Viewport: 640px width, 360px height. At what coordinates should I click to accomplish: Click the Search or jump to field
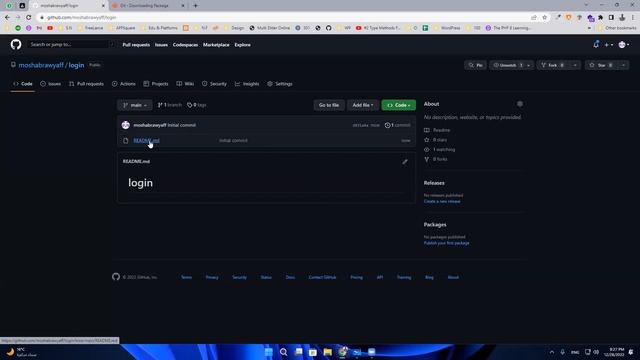(70, 44)
